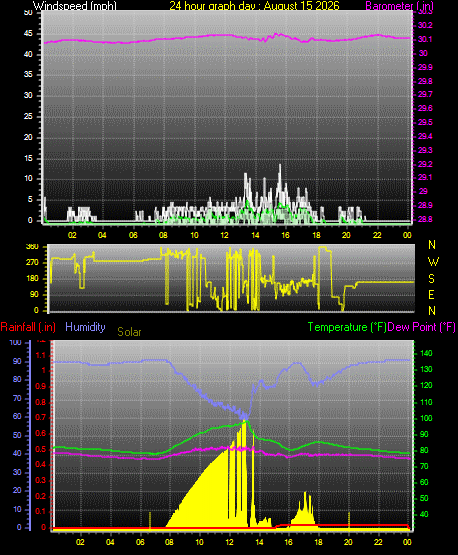Click the "30.2" barometer axis value

point(425,25)
